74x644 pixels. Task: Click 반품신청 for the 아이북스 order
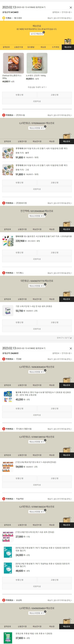click(x=20, y=322)
